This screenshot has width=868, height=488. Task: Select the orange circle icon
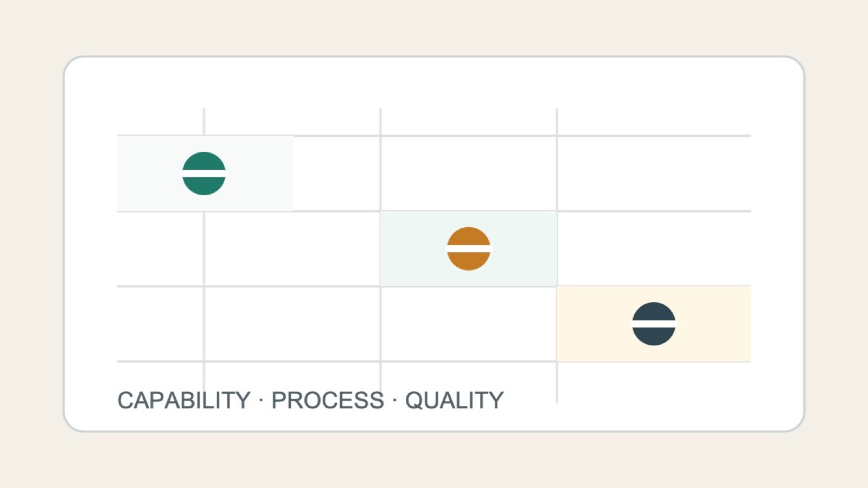[x=469, y=249]
